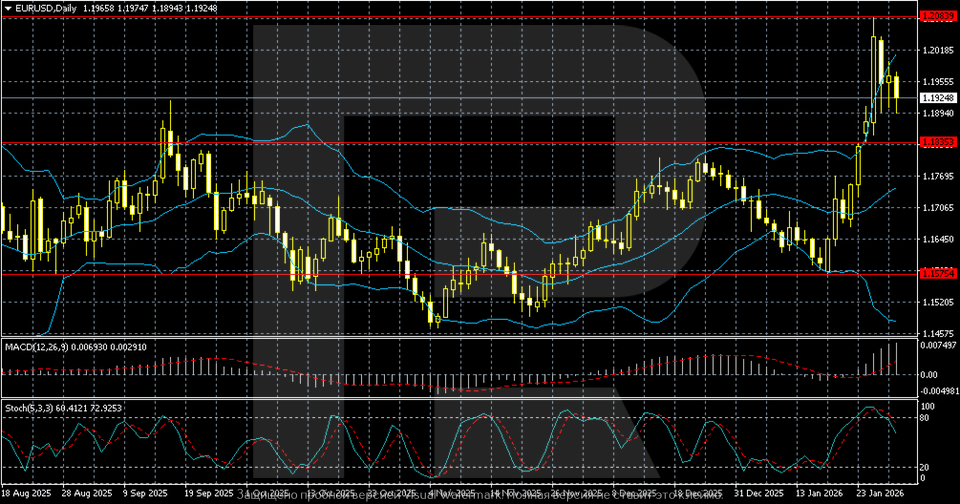This screenshot has width=960, height=504.
Task: Click the Stoch(5,3,3) indicator label
Action: pos(30,408)
